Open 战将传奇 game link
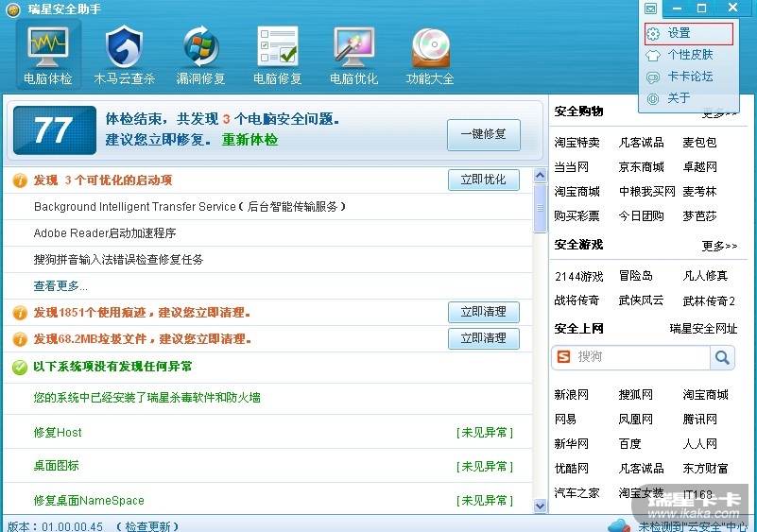 [576, 300]
